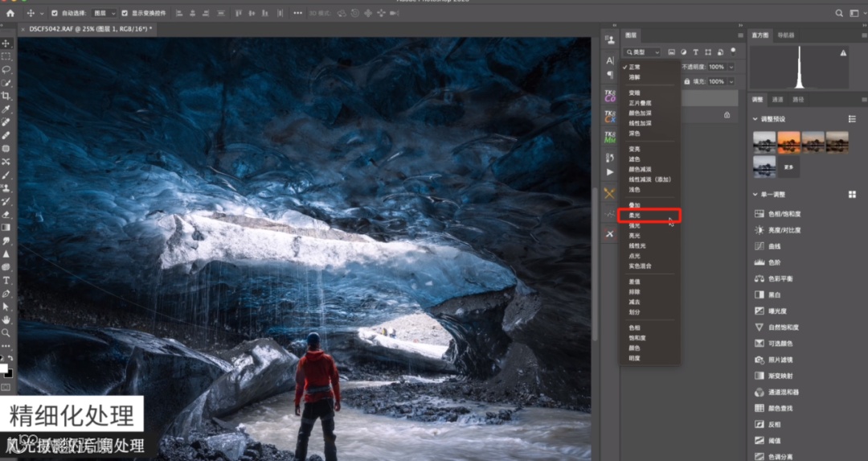Switch adjustment presets to list view icon

coord(852,119)
